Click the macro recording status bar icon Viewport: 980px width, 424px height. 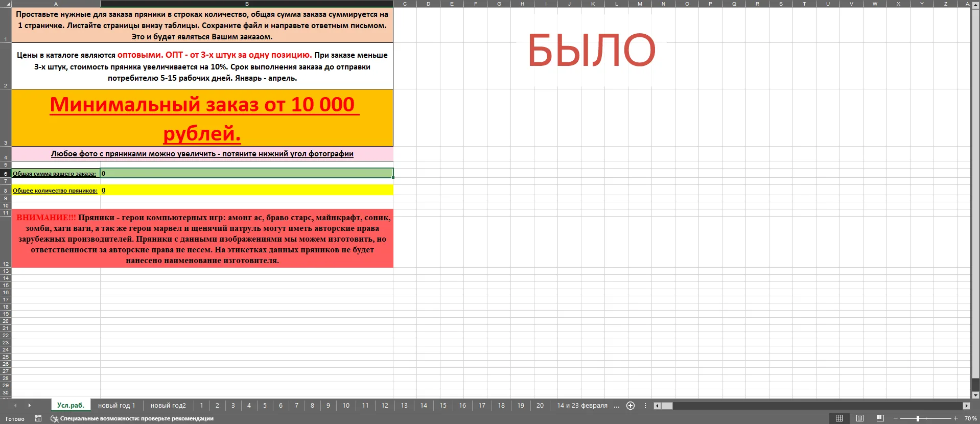(38, 418)
